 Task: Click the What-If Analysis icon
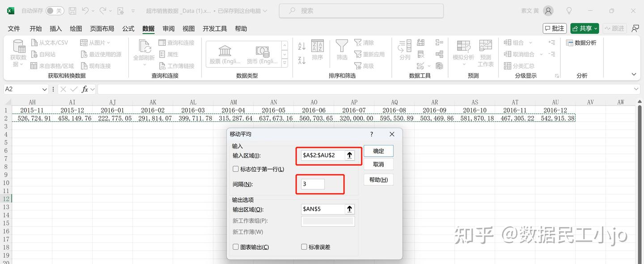pyautogui.click(x=463, y=53)
